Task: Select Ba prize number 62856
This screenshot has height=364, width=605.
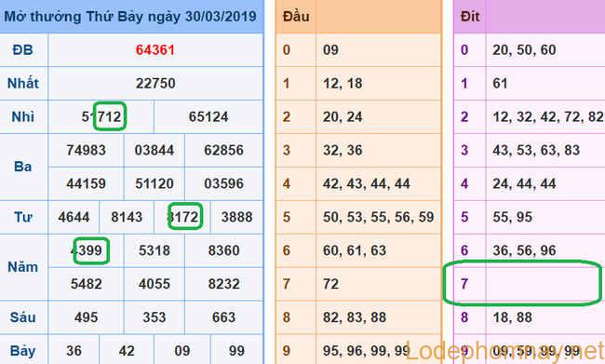Action: pos(223,150)
